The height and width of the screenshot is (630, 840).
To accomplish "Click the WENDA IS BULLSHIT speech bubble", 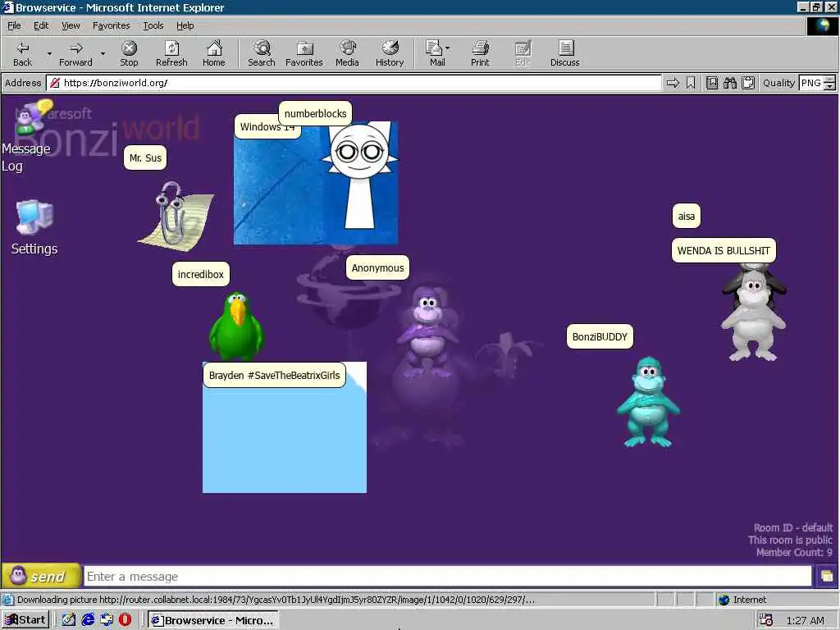I will [x=724, y=251].
